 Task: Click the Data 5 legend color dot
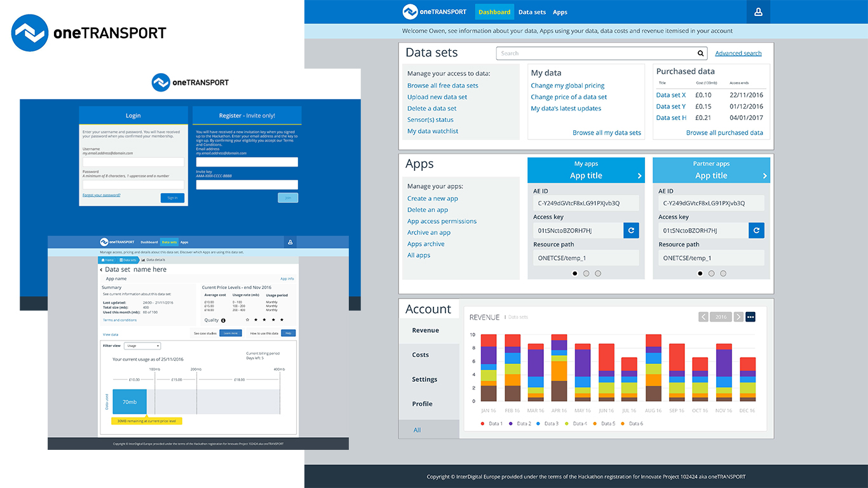595,423
